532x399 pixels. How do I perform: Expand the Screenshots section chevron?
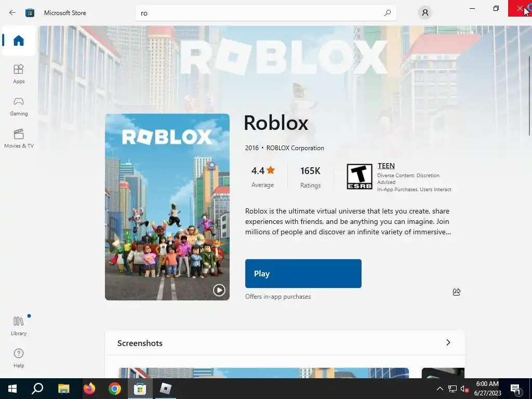448,343
